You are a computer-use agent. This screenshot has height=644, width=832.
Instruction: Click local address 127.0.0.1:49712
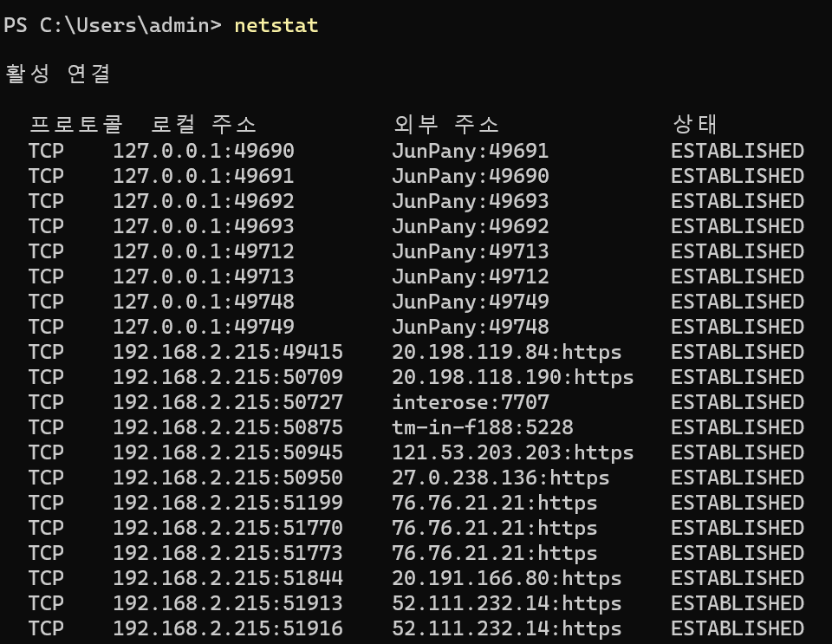coord(203,251)
